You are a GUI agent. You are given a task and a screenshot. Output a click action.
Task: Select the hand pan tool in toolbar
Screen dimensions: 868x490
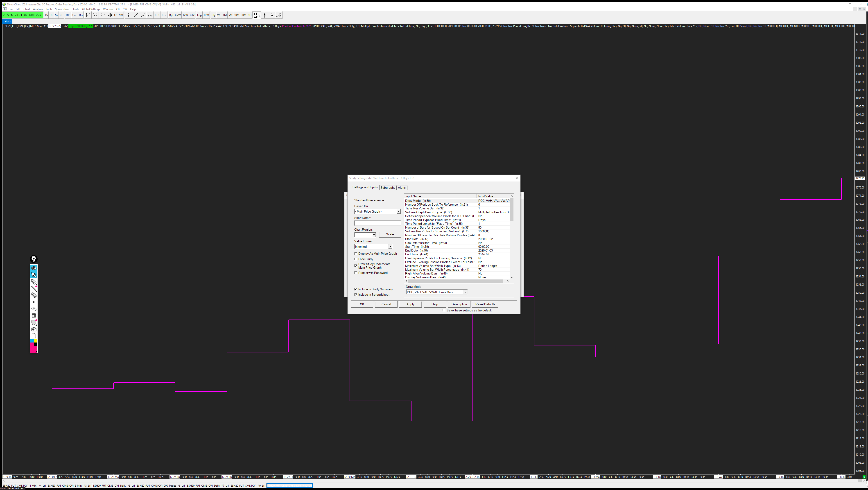pos(256,15)
